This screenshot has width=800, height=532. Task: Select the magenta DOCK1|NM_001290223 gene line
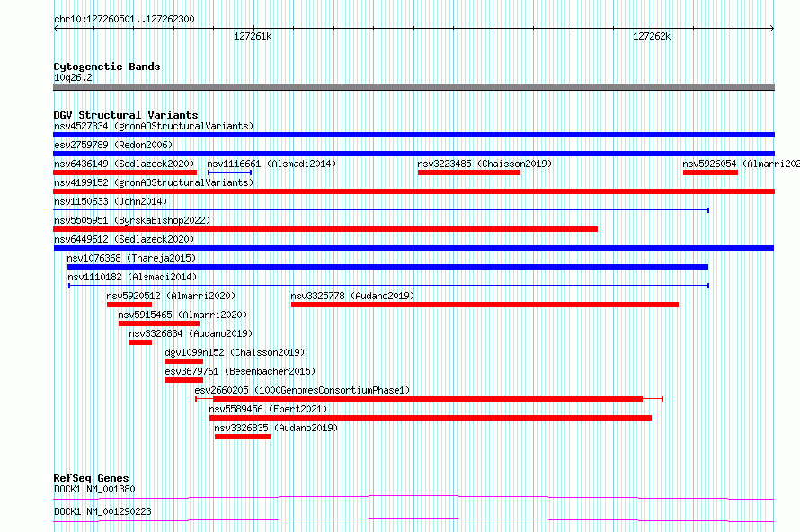(413, 519)
